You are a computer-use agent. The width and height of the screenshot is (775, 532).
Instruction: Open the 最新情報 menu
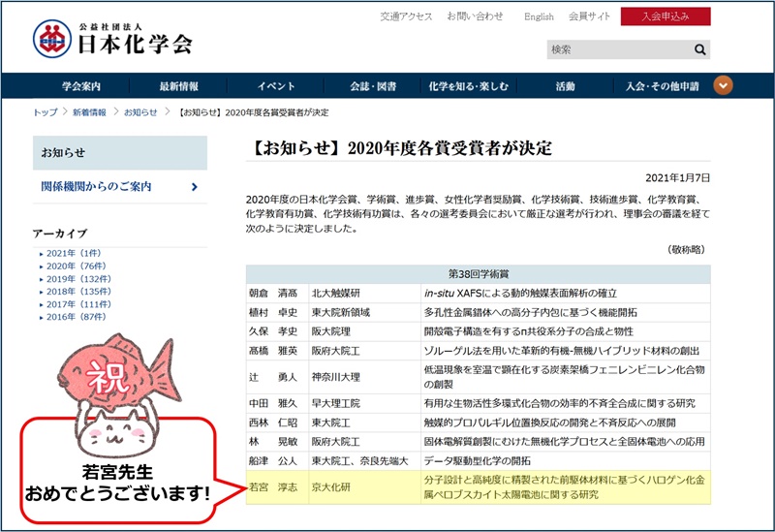pos(178,86)
